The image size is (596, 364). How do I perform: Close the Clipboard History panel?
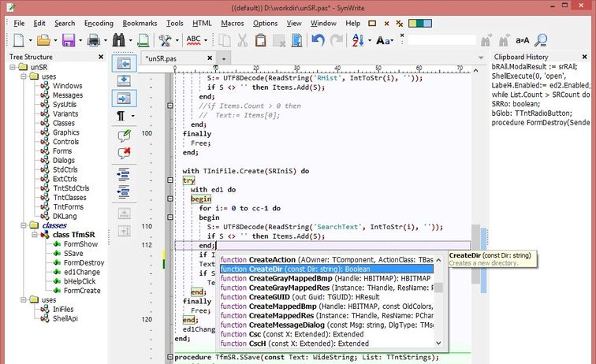[585, 57]
